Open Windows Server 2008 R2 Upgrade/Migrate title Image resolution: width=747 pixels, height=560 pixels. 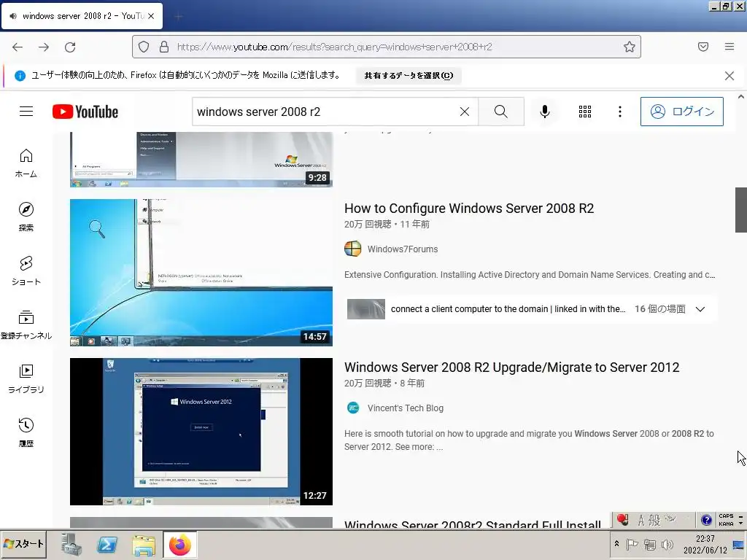(511, 367)
